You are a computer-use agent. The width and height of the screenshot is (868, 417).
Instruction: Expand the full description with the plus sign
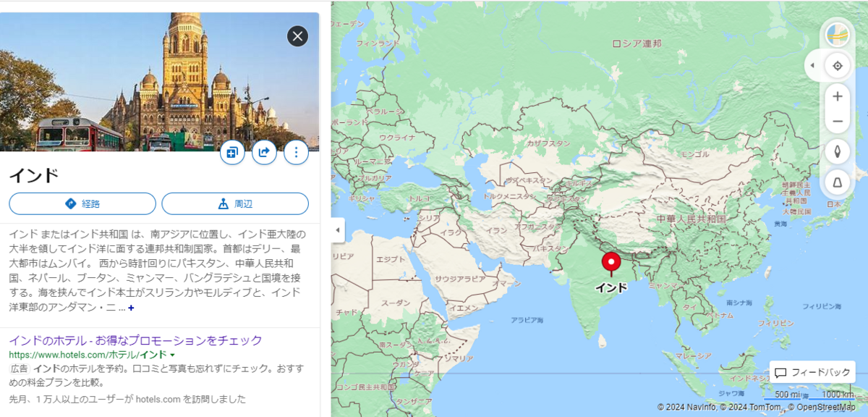click(x=131, y=308)
